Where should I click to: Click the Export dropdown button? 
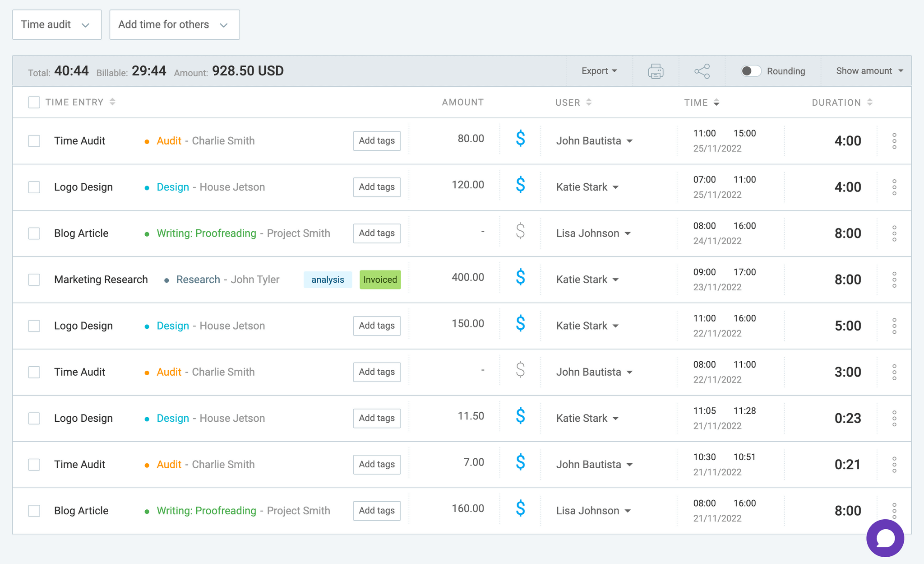pyautogui.click(x=598, y=70)
